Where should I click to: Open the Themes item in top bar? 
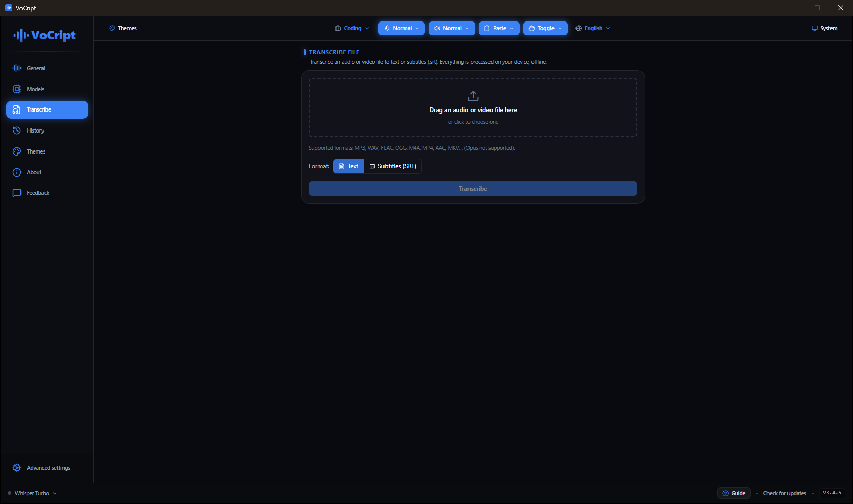click(123, 28)
